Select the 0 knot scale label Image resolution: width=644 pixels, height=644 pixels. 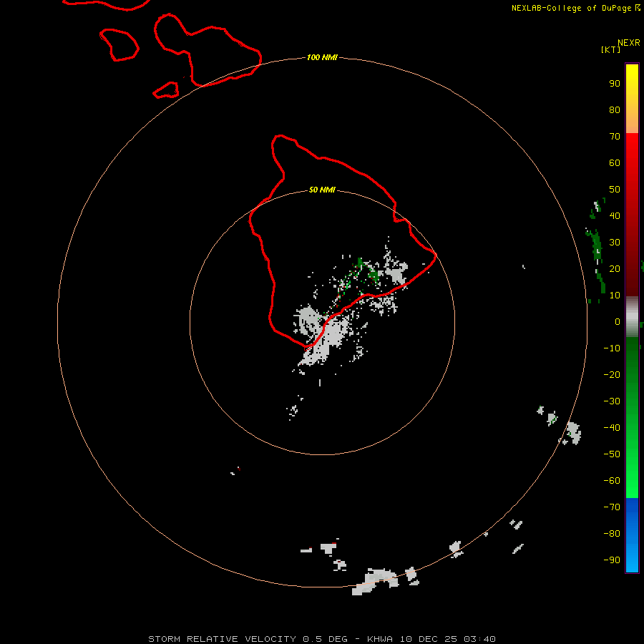[618, 321]
